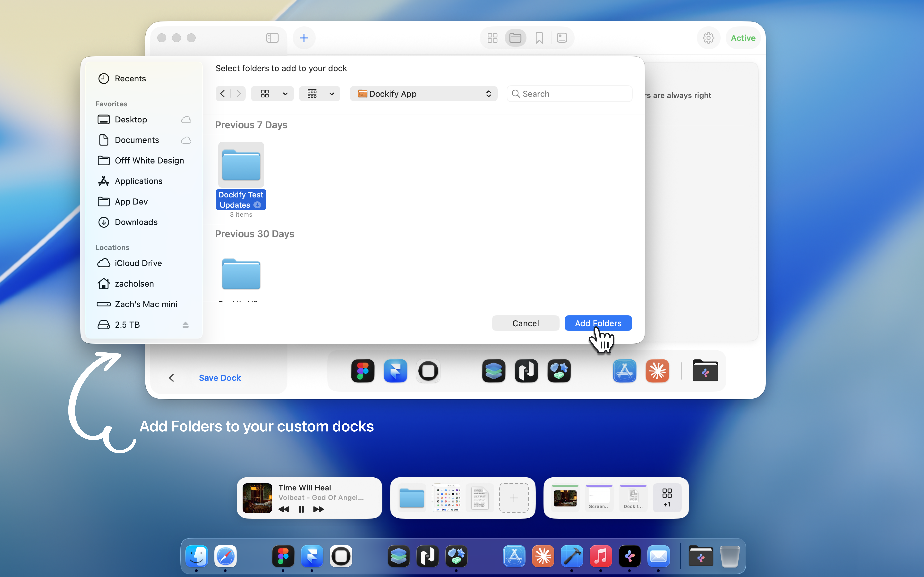Click the Search field in dialog
The width and height of the screenshot is (924, 577).
coord(569,94)
